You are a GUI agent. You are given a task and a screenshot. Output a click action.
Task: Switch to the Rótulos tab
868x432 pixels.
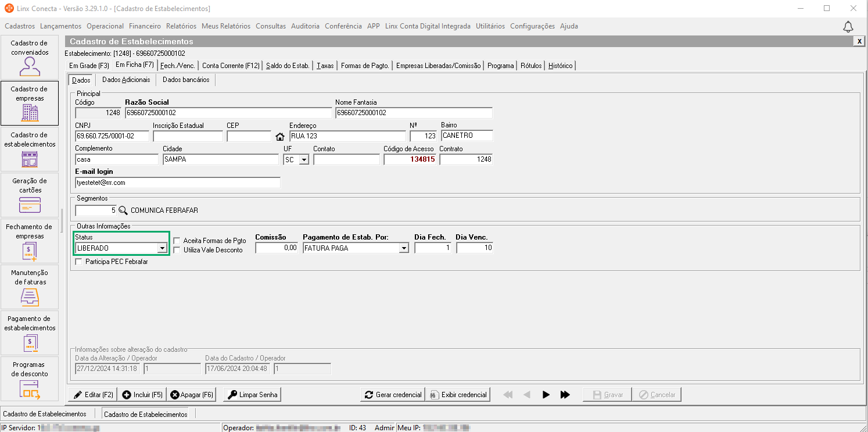[531, 66]
